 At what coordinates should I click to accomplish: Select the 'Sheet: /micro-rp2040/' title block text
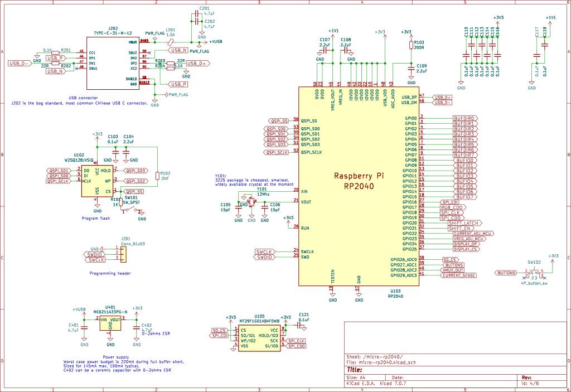click(x=375, y=357)
